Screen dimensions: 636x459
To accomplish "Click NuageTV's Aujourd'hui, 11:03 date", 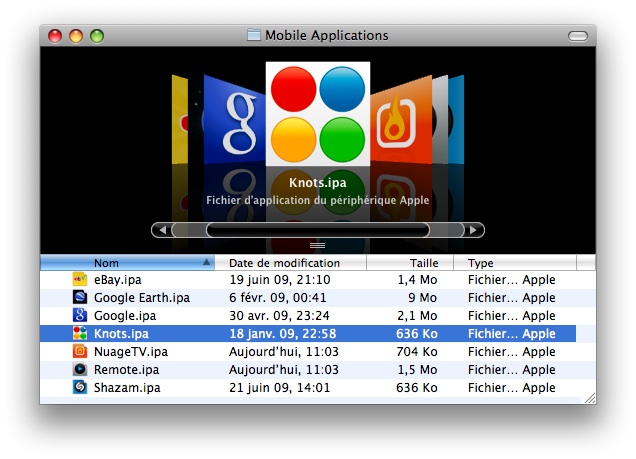I will point(284,352).
